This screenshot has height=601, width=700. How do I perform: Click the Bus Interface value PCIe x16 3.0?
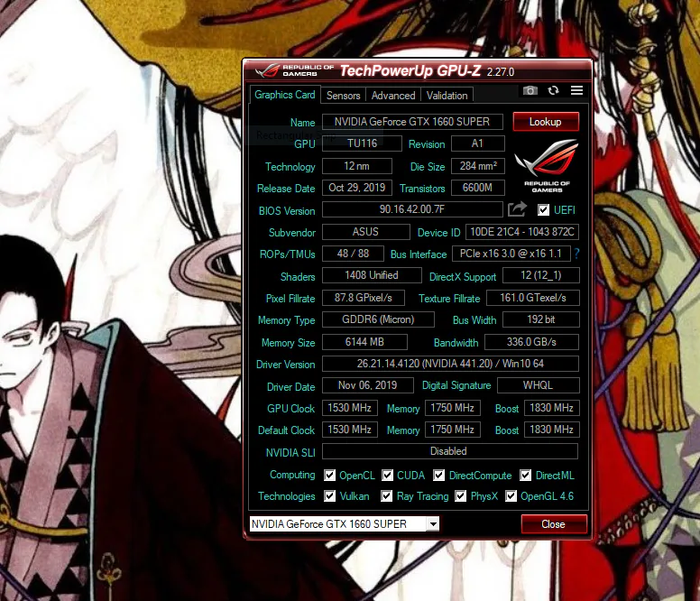coord(511,254)
